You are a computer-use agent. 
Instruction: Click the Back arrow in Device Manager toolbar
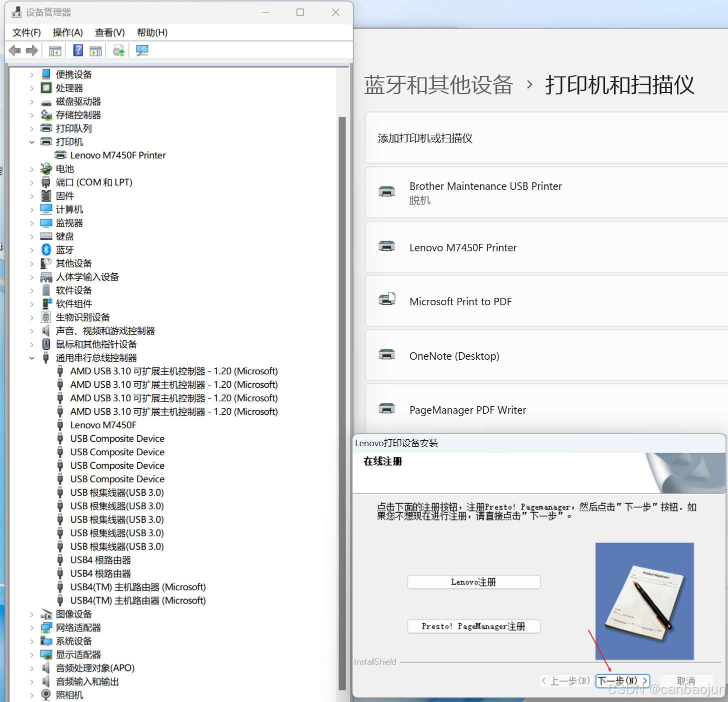(15, 50)
